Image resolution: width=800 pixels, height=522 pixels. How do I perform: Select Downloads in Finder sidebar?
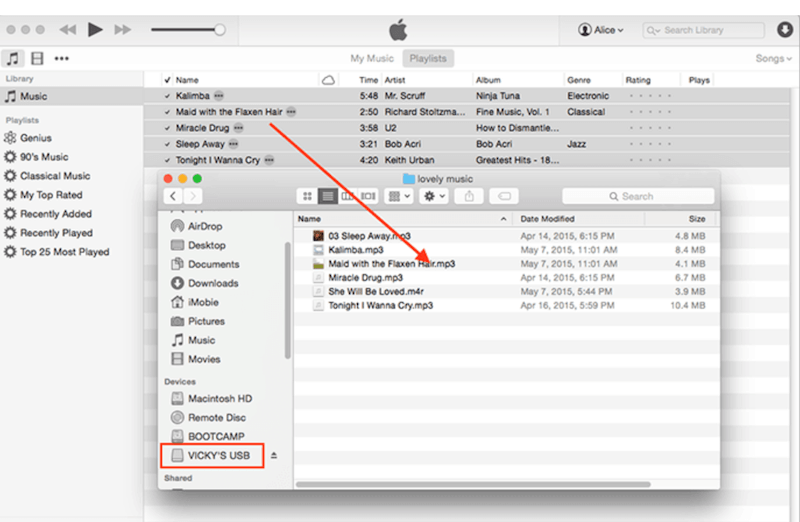[x=212, y=283]
